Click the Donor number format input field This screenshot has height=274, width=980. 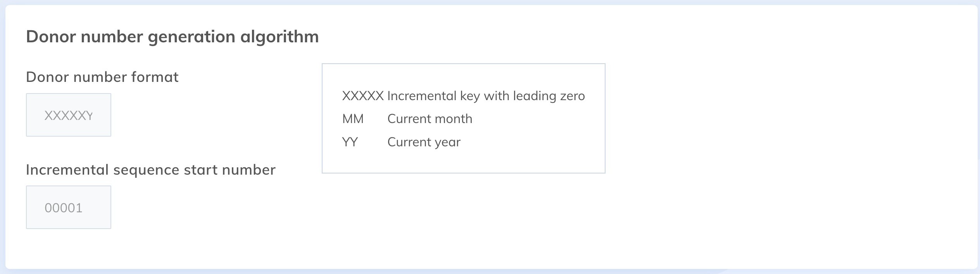(69, 115)
